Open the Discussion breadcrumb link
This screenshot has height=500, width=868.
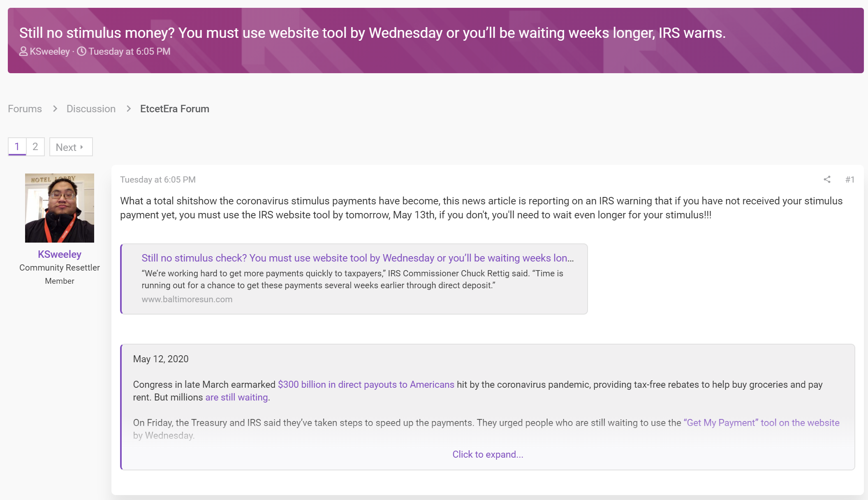point(91,109)
